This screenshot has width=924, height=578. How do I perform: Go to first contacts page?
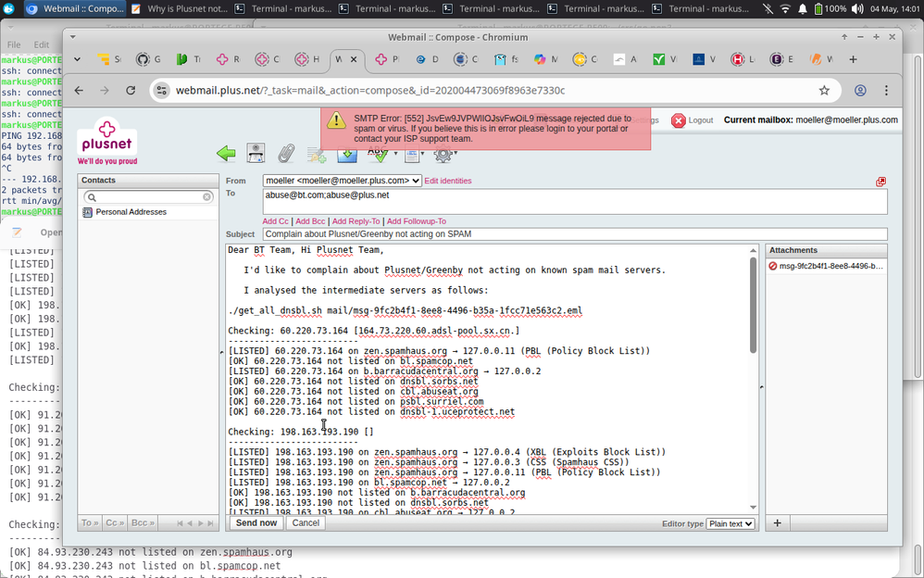click(x=180, y=523)
